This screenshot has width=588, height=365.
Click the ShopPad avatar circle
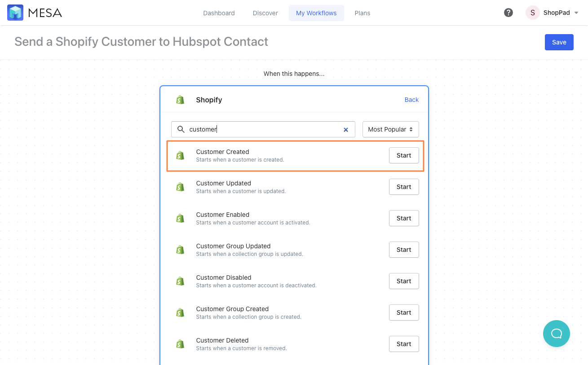[x=533, y=13]
